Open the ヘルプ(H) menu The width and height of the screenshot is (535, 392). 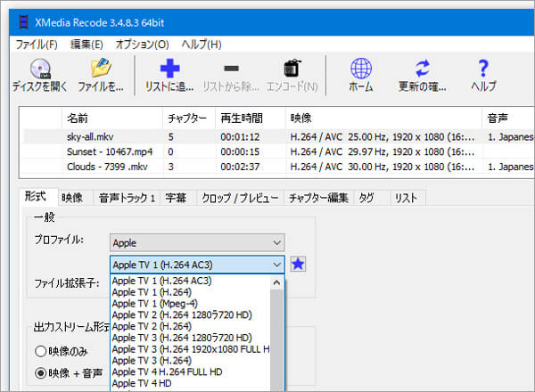202,45
